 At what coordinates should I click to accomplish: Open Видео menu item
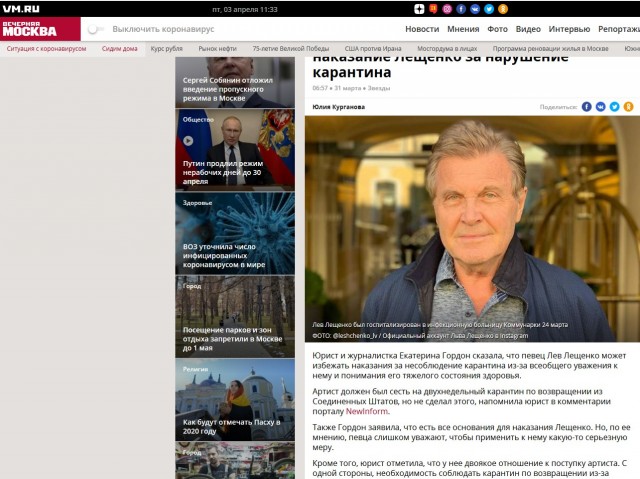[x=528, y=29]
